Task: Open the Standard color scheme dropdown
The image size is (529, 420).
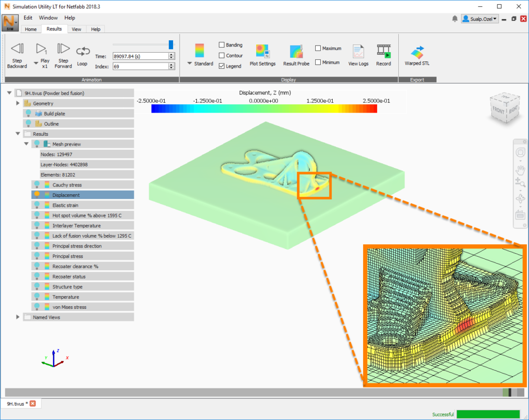Action: (x=190, y=64)
